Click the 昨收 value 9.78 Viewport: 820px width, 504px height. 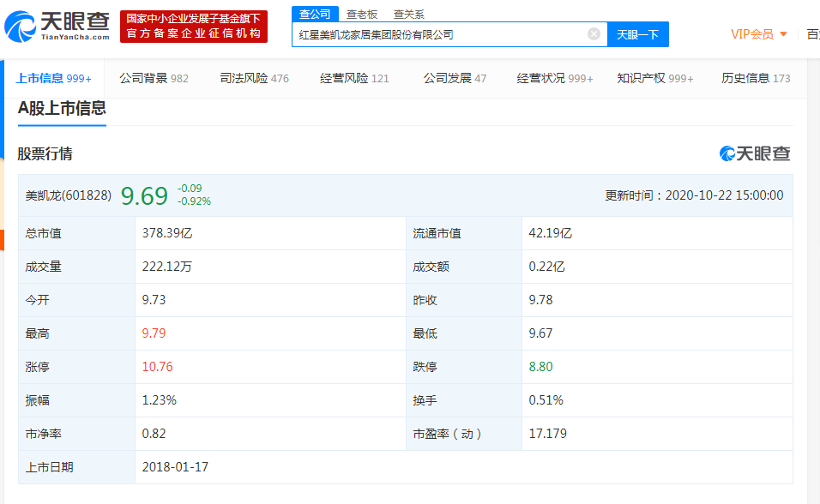pyautogui.click(x=540, y=300)
